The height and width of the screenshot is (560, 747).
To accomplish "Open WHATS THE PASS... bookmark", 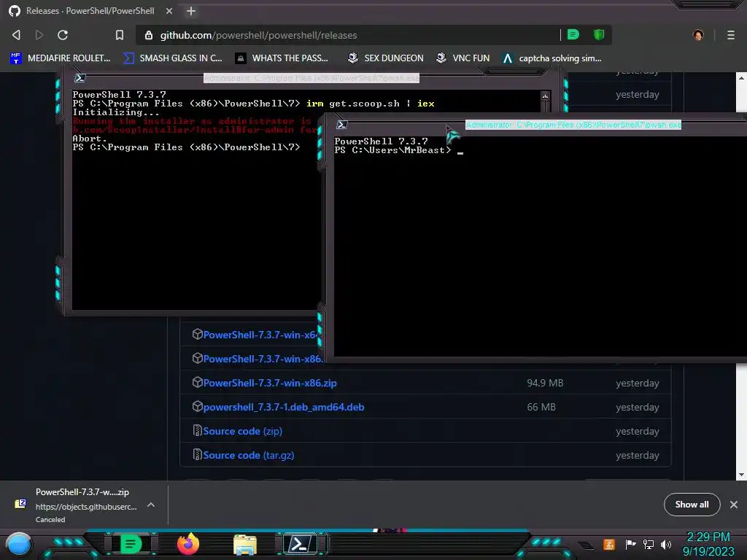I will [x=282, y=58].
